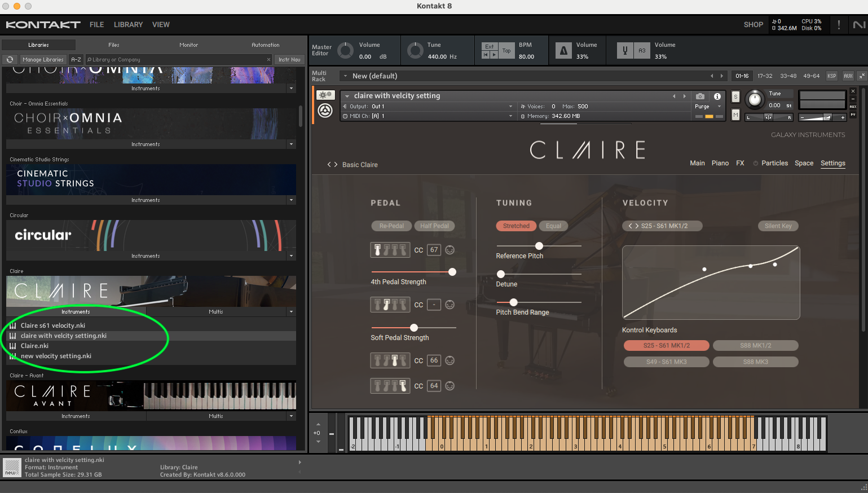Toggle Ext sync button
868x493 pixels.
pyautogui.click(x=489, y=47)
